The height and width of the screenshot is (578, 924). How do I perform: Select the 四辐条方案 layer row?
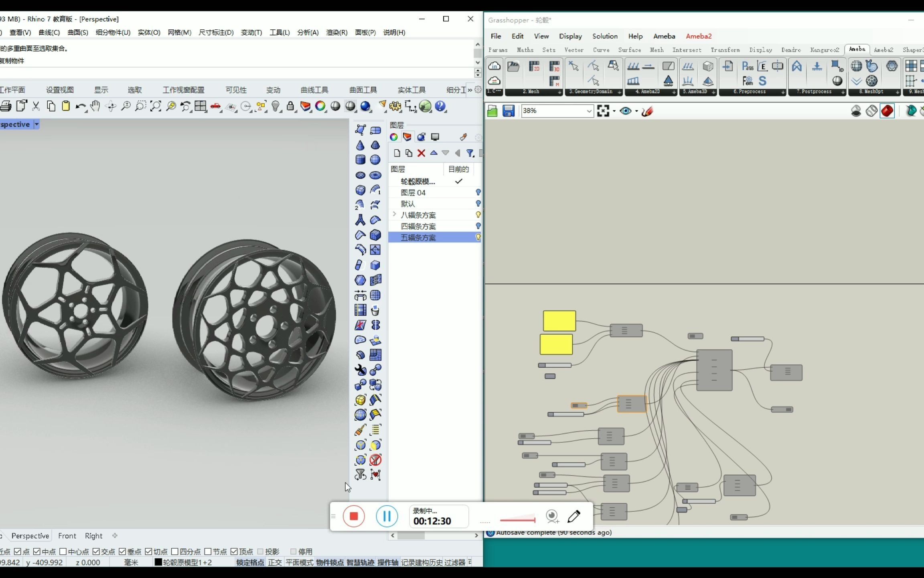coord(418,226)
